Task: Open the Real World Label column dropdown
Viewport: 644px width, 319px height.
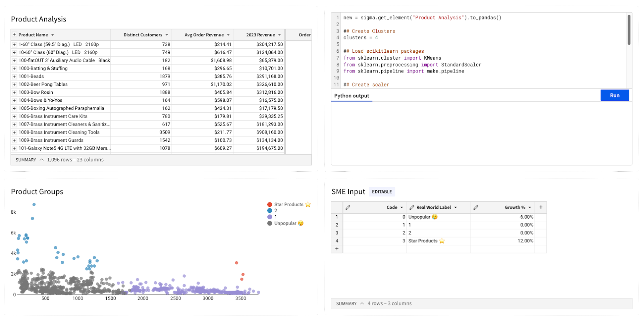Action: (x=455, y=208)
